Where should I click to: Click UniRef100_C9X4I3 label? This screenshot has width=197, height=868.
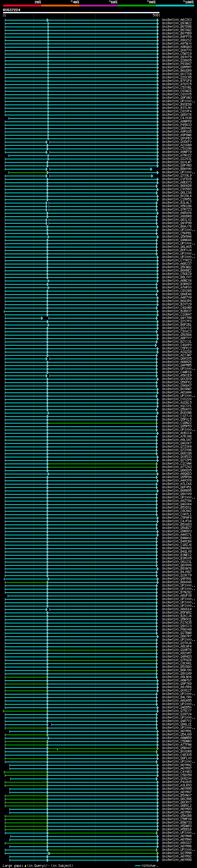177,331
